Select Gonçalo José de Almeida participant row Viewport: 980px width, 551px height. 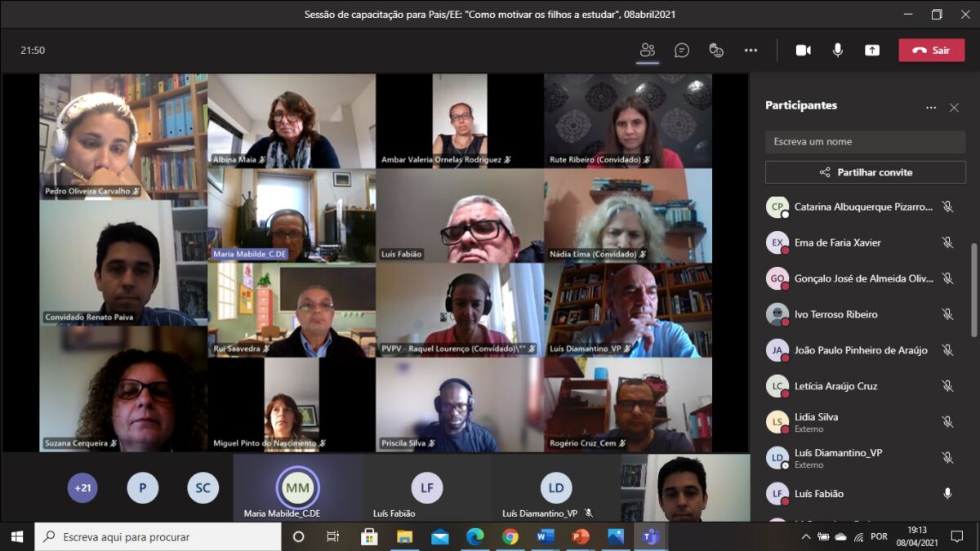tap(862, 278)
